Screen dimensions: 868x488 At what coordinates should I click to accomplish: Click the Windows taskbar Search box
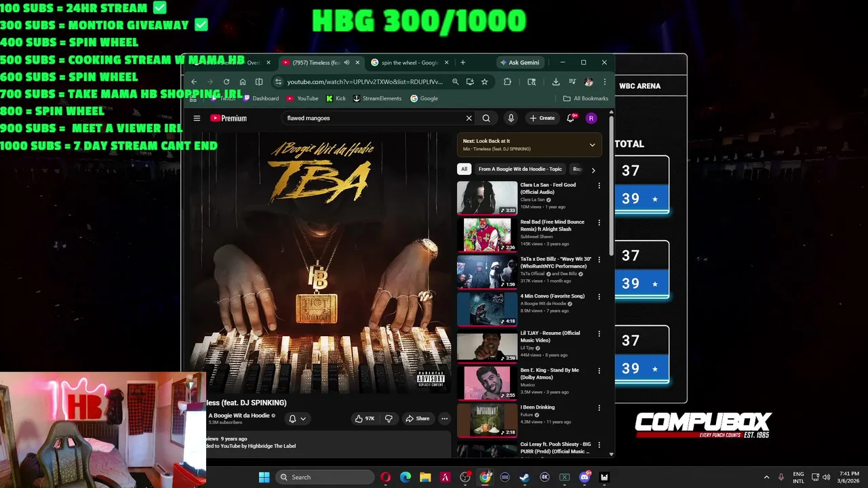[323, 477]
